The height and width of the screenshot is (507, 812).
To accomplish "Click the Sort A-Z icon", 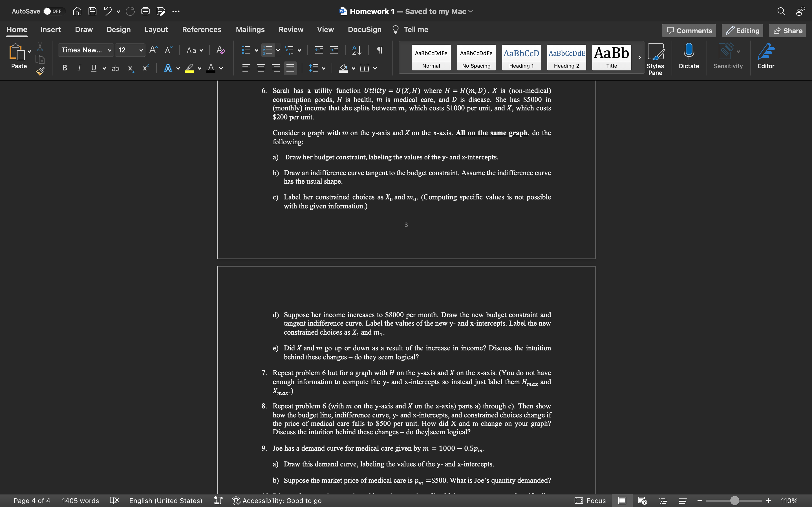I will [x=356, y=50].
